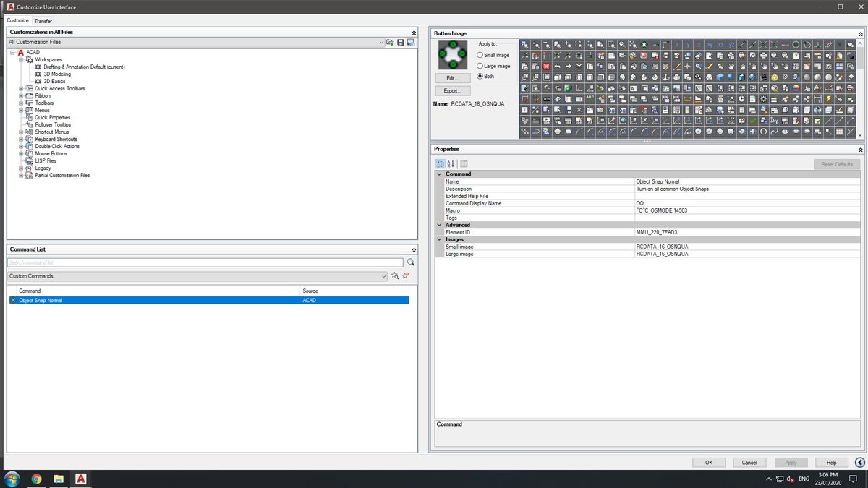Click the Create new command star icon
Screen dimensions: 868x488
405,276
